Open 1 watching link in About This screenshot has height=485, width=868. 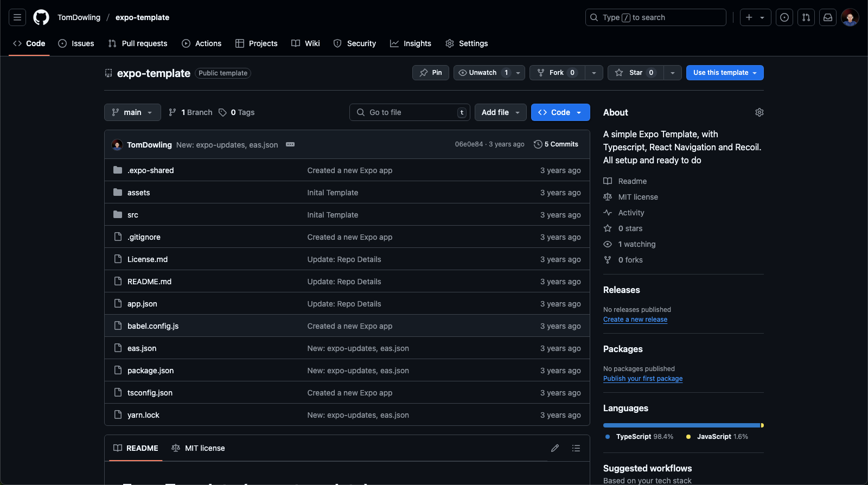630,244
